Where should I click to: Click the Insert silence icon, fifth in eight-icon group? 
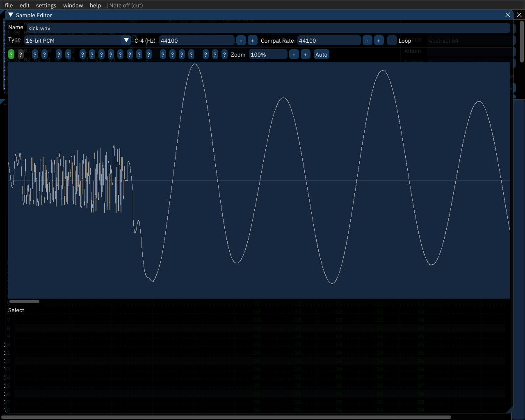point(120,55)
